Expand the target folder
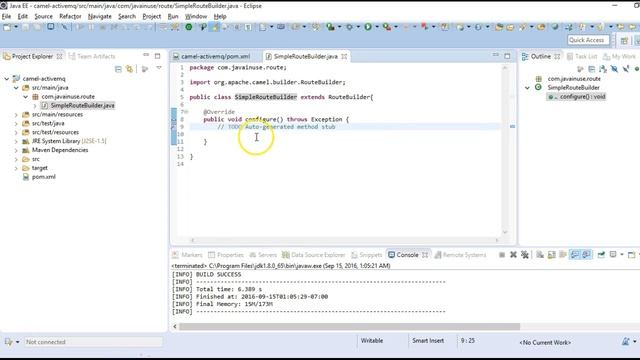Viewport: 640px width, 360px height. click(x=16, y=168)
